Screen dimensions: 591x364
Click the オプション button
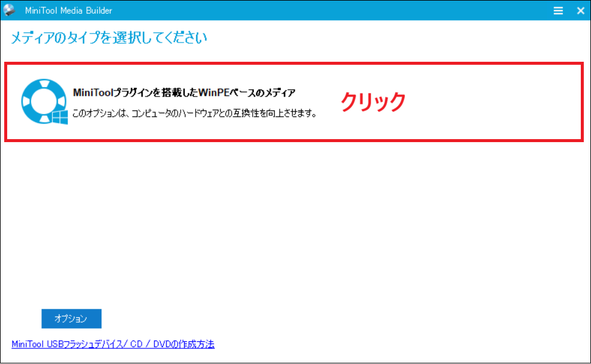71,319
